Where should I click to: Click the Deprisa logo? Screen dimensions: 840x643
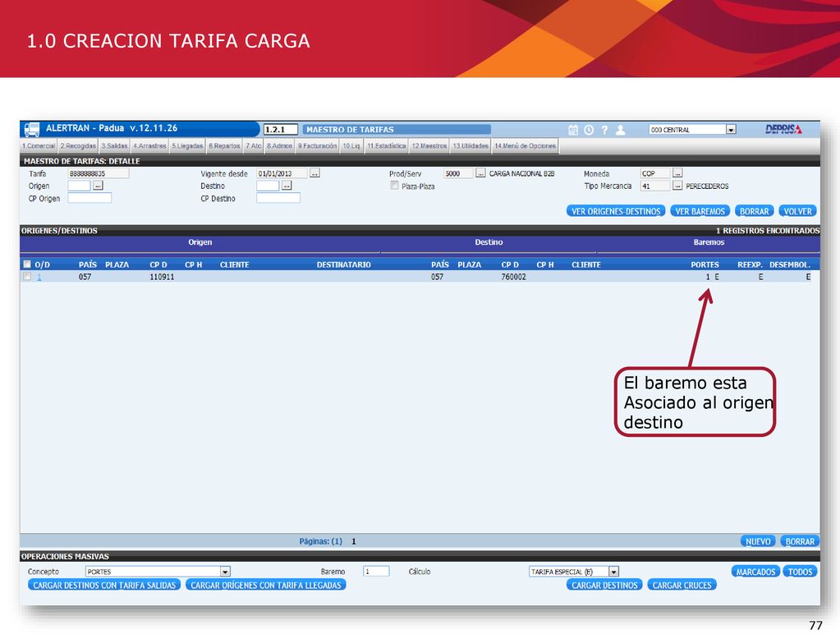(x=783, y=129)
